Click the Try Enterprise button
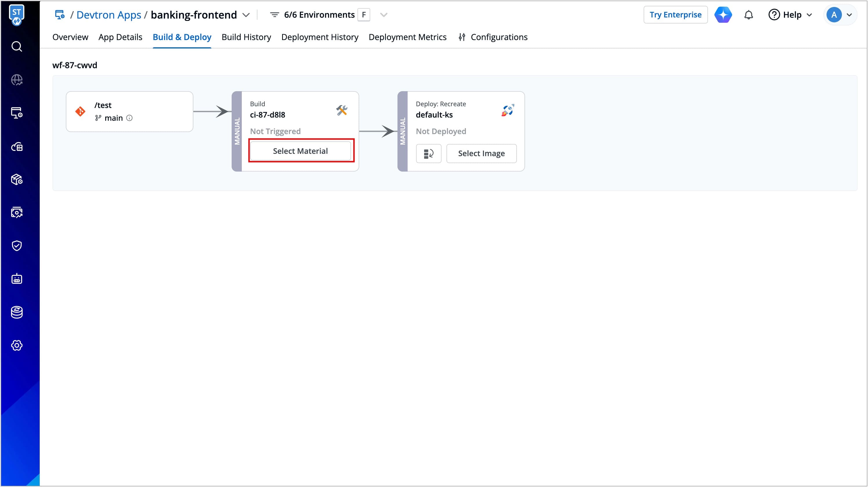The height and width of the screenshot is (487, 868). (675, 15)
